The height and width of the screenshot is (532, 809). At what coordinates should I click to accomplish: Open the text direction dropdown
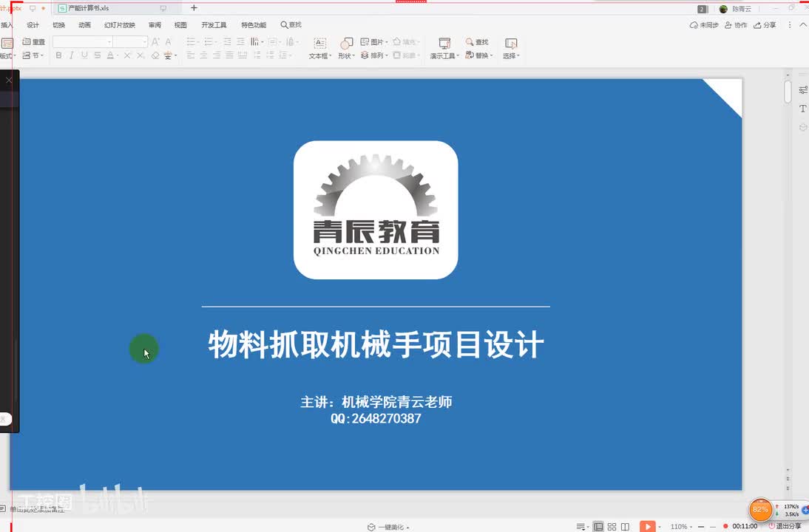[257, 42]
